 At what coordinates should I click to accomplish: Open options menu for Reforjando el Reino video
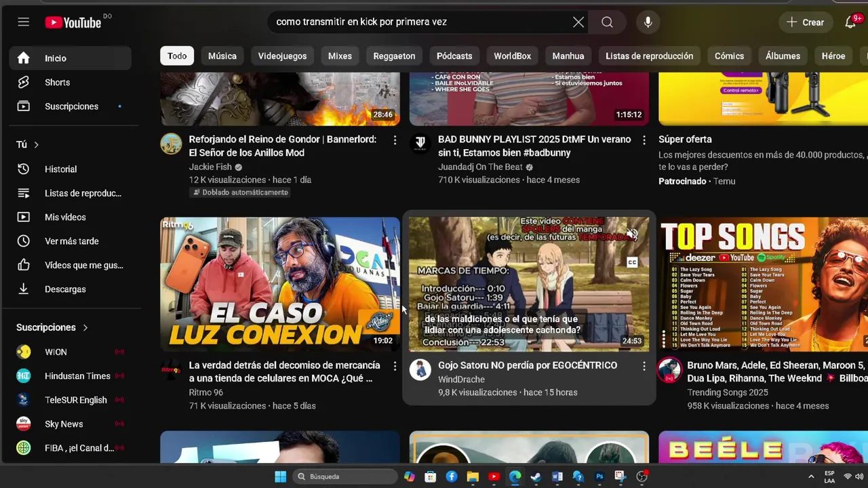(x=395, y=140)
